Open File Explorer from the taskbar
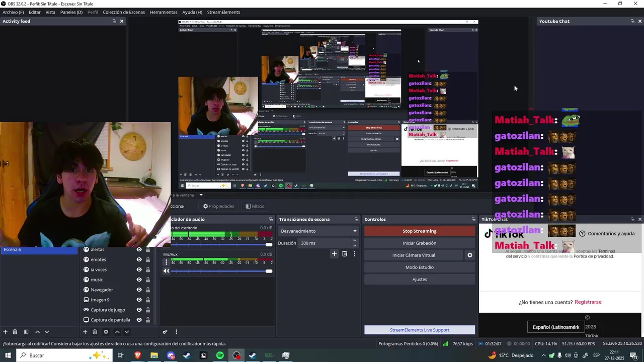 [154, 355]
